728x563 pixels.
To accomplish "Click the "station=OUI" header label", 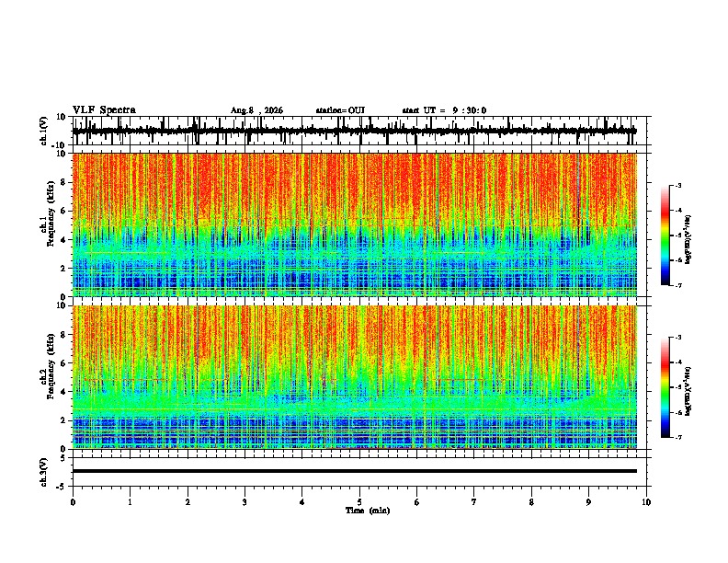I will 340,110.
